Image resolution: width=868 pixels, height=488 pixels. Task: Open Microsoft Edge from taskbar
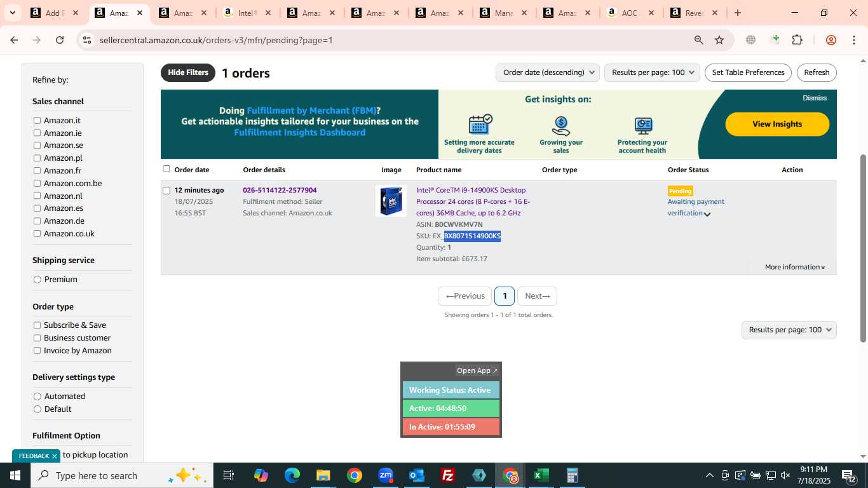(292, 475)
